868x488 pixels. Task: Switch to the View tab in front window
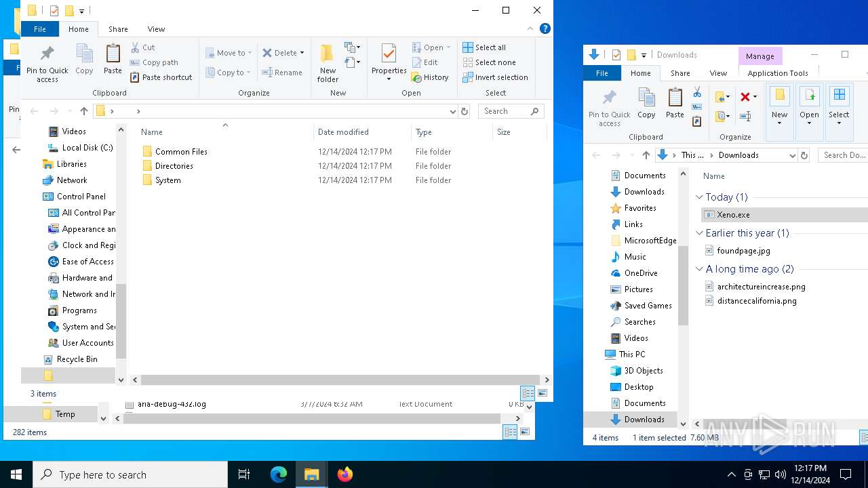157,29
